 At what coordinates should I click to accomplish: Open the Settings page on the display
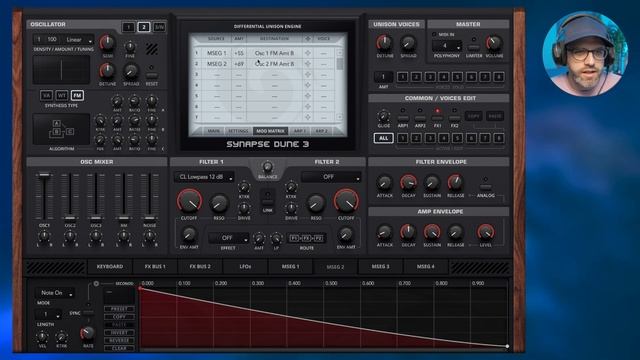(238, 131)
